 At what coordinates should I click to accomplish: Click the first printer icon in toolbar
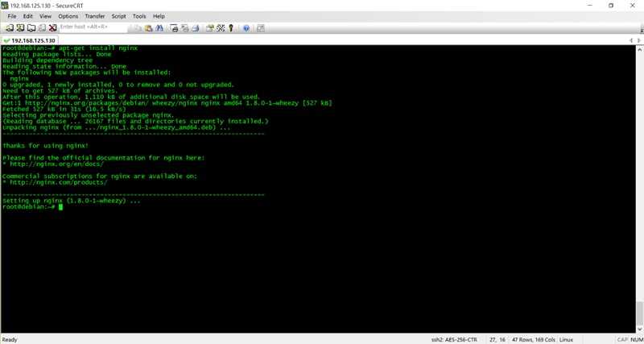(174, 28)
